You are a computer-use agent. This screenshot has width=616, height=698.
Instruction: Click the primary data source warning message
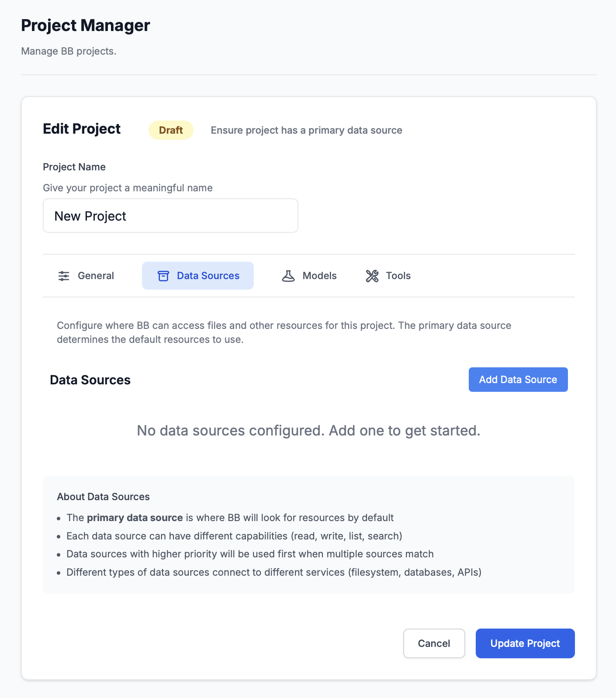point(306,130)
